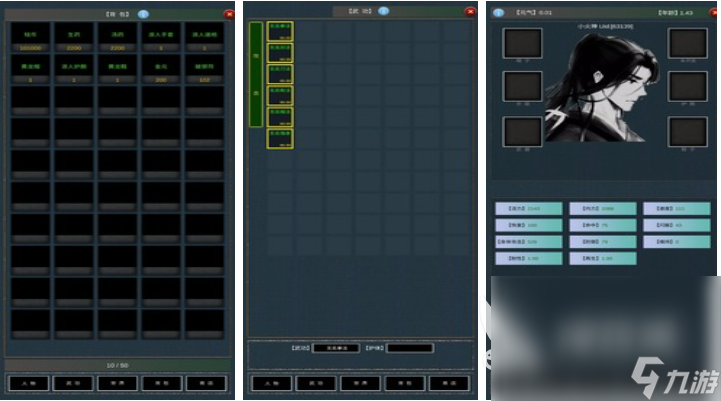Click the green vertical tab in skills panel

point(256,74)
